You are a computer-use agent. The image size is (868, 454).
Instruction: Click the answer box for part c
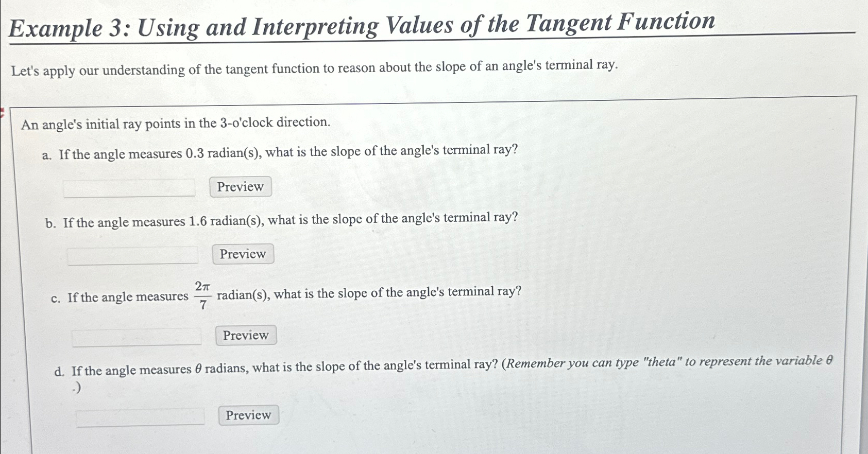pos(136,337)
